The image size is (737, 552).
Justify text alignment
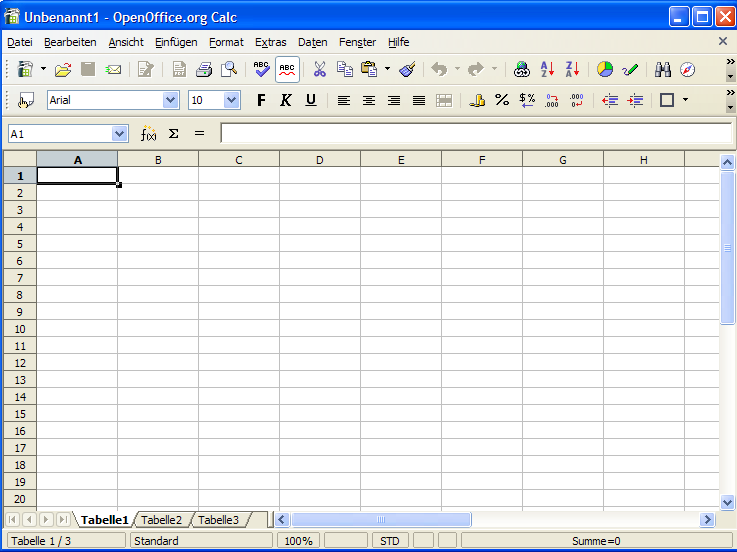tap(419, 100)
